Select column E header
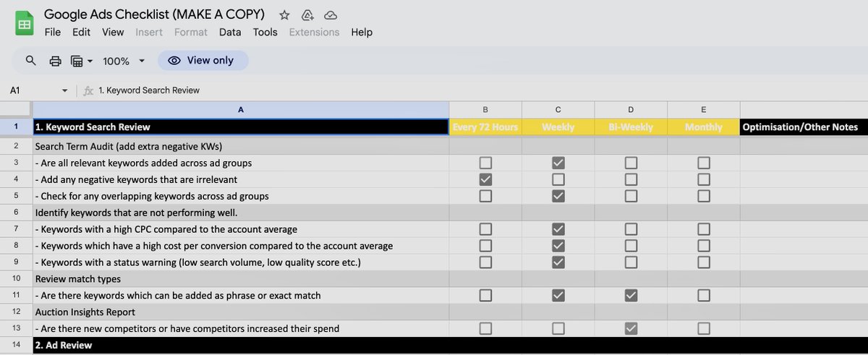The width and height of the screenshot is (868, 355). click(x=703, y=110)
